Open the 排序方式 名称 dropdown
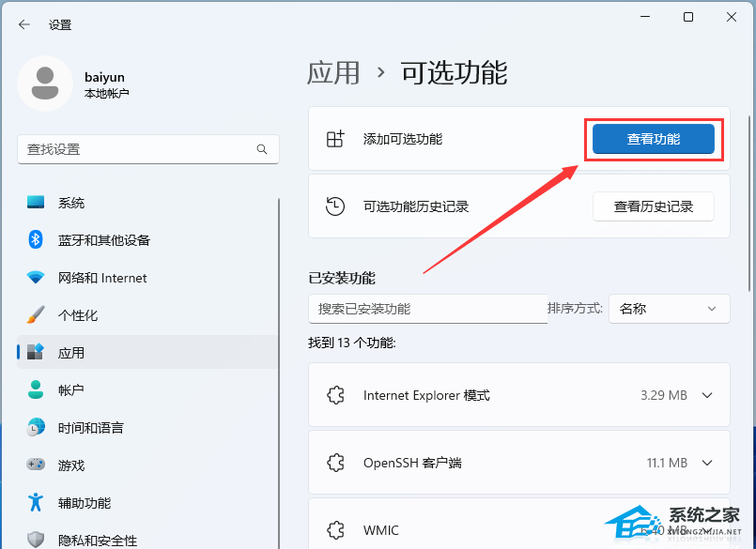 pos(670,309)
